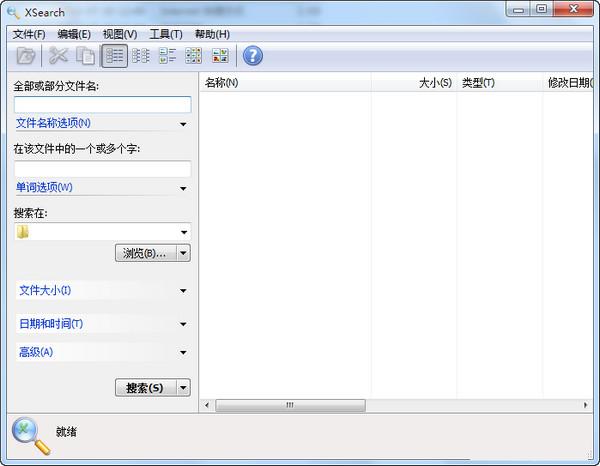Open the 视图(V) menu
600x466 pixels.
[120, 34]
